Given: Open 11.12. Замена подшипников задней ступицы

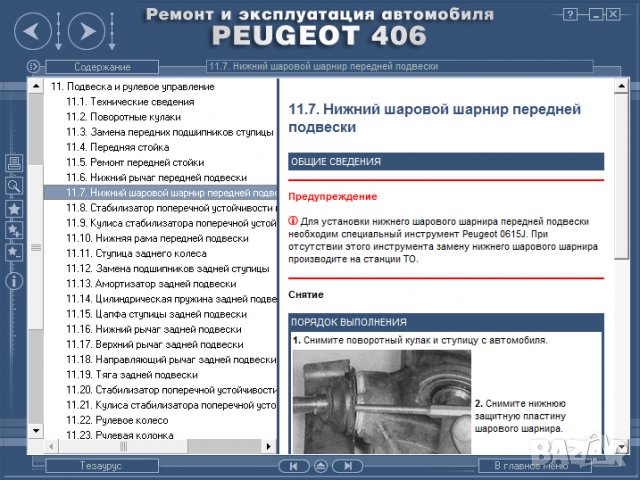Looking at the screenshot, I should click(x=168, y=269).
